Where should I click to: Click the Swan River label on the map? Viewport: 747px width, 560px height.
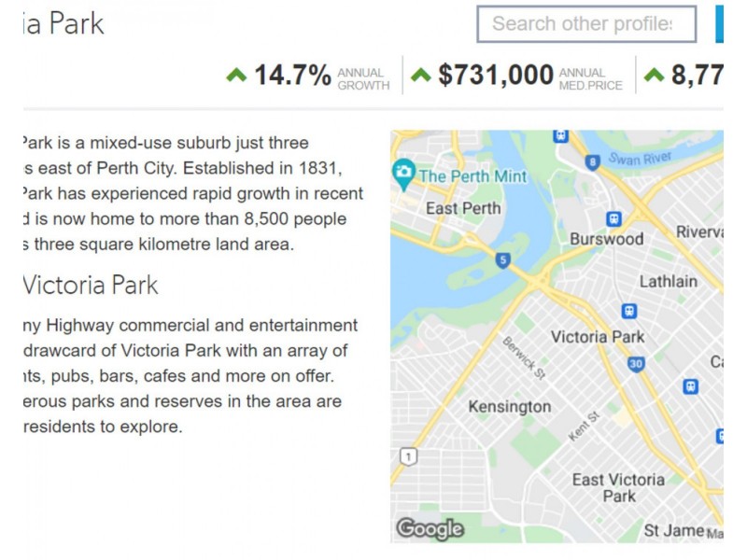pyautogui.click(x=640, y=159)
